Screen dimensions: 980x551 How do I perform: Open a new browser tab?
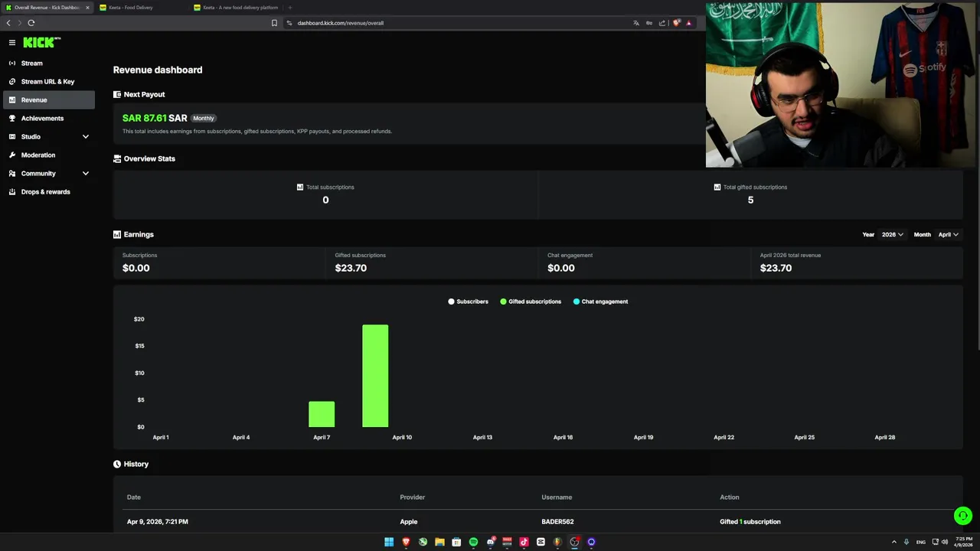[289, 8]
